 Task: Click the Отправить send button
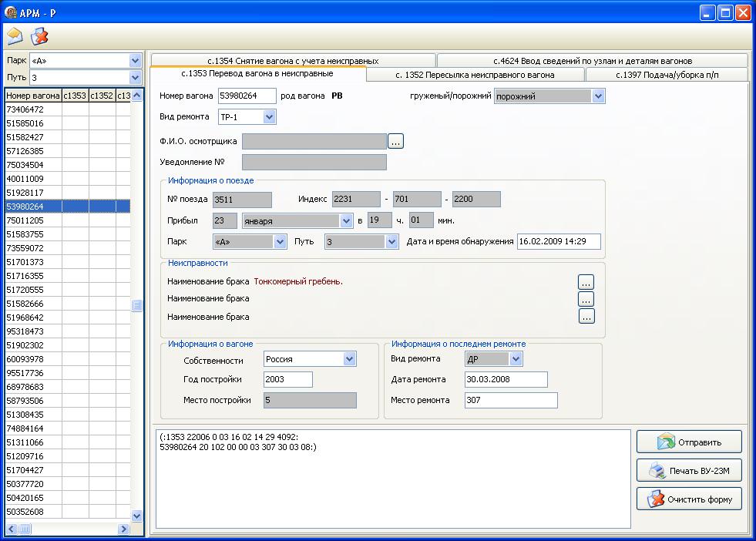click(x=689, y=442)
